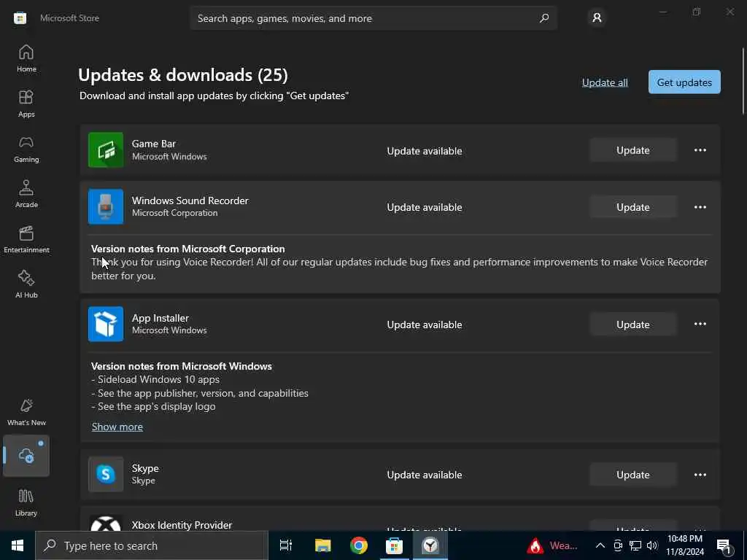This screenshot has width=747, height=560.
Task: Open the weather widget on taskbar
Action: (x=553, y=545)
